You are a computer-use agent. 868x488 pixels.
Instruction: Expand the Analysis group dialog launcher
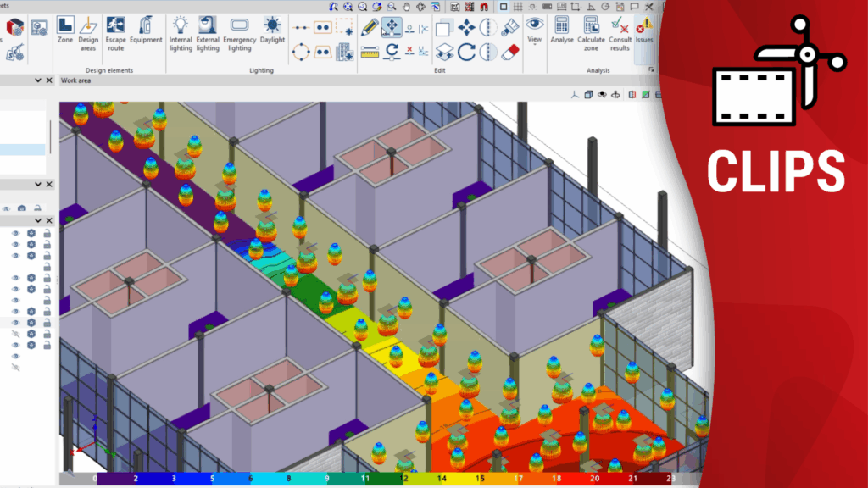coord(651,70)
